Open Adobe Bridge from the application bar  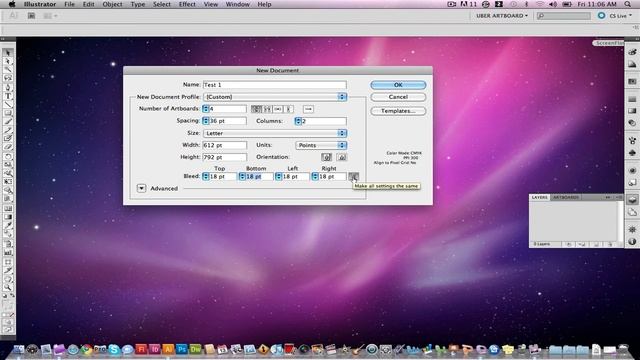point(31,16)
